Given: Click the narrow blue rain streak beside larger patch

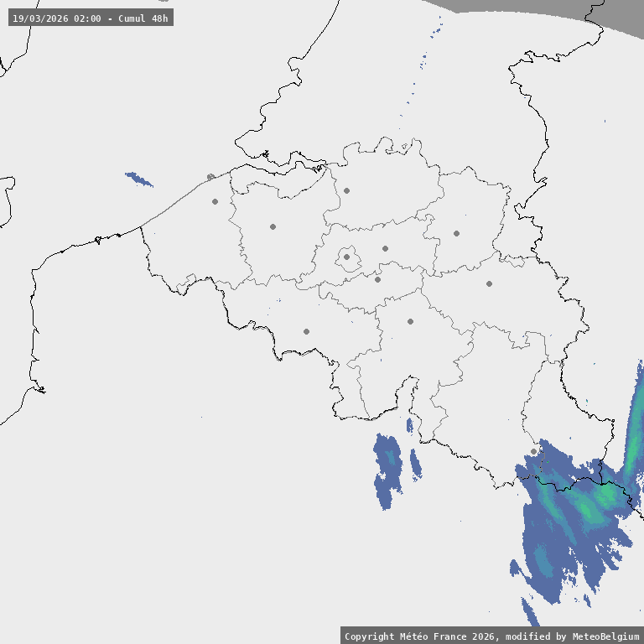Looking at the screenshot, I should coord(416,464).
